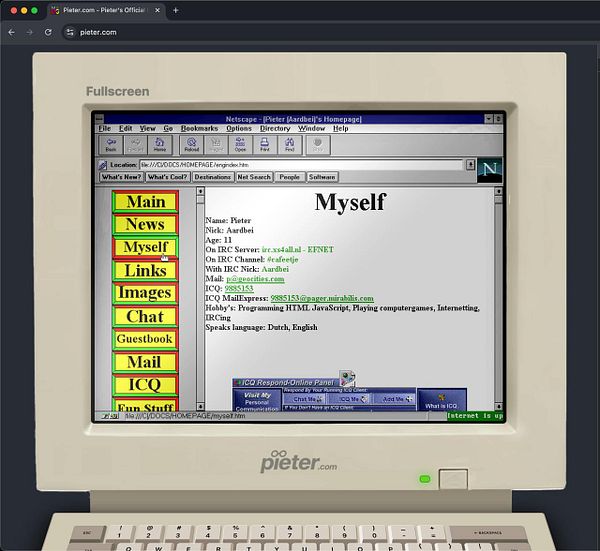Open the Location history dropdown arrow
The image size is (600, 551).
(470, 165)
